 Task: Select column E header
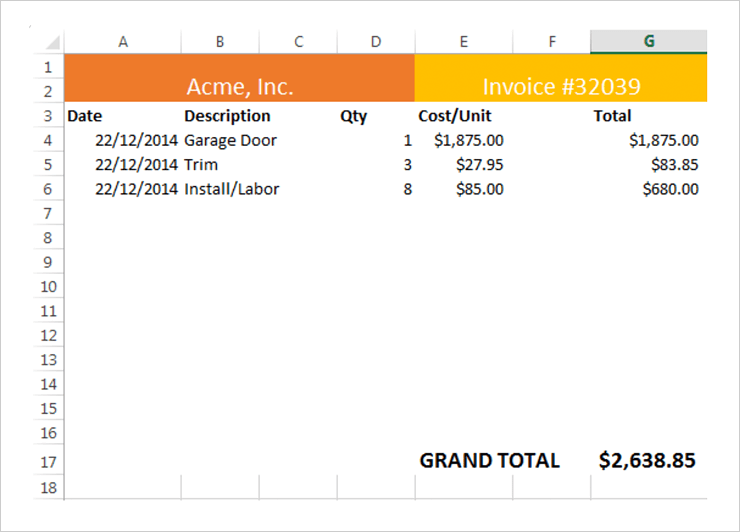click(x=464, y=42)
